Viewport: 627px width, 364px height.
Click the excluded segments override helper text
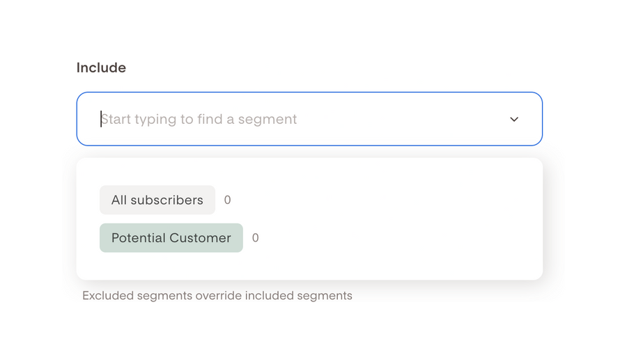[x=217, y=296]
